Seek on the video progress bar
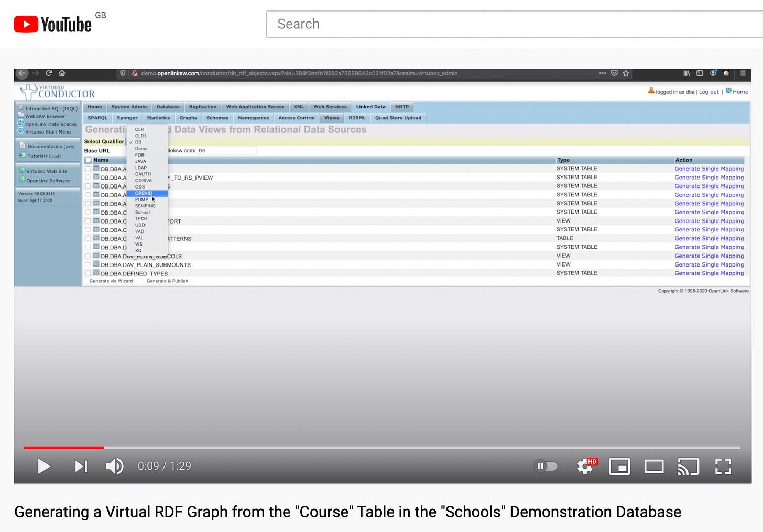Image resolution: width=763 pixels, height=532 pixels. (382, 448)
